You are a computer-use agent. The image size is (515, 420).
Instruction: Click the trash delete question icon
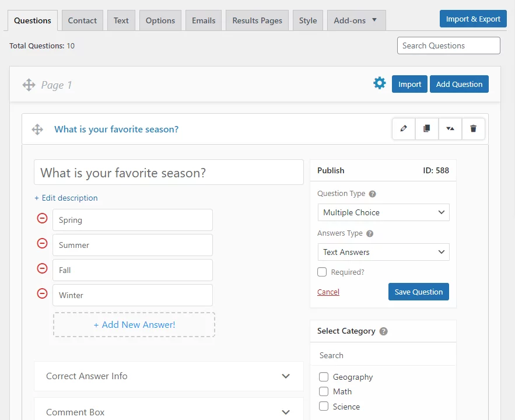(x=473, y=129)
